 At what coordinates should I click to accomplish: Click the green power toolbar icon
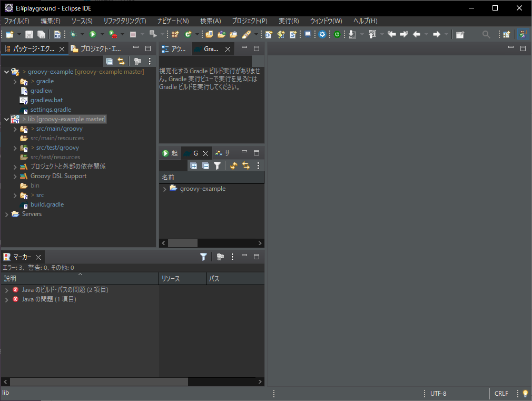coord(337,34)
